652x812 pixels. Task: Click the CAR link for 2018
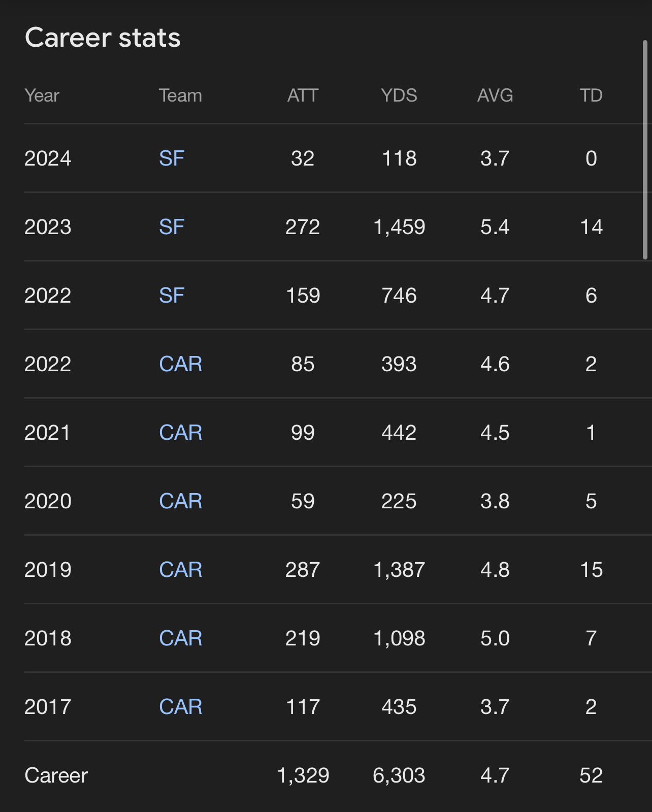180,638
